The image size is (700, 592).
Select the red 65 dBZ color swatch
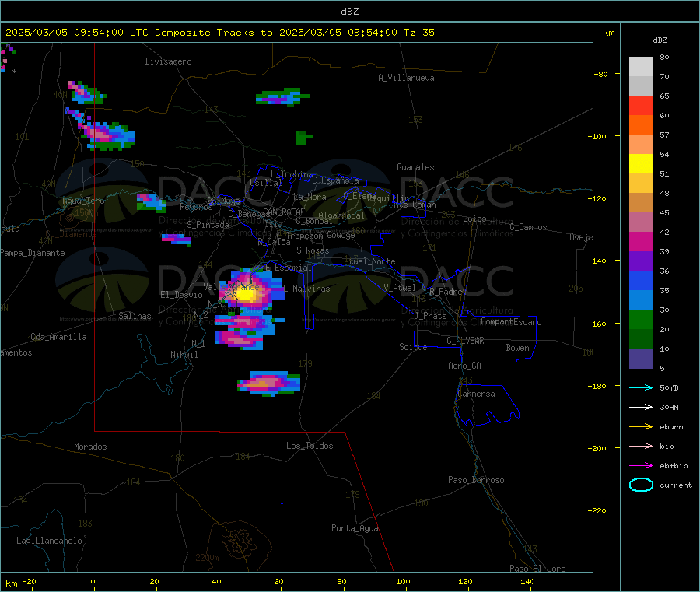(x=641, y=105)
